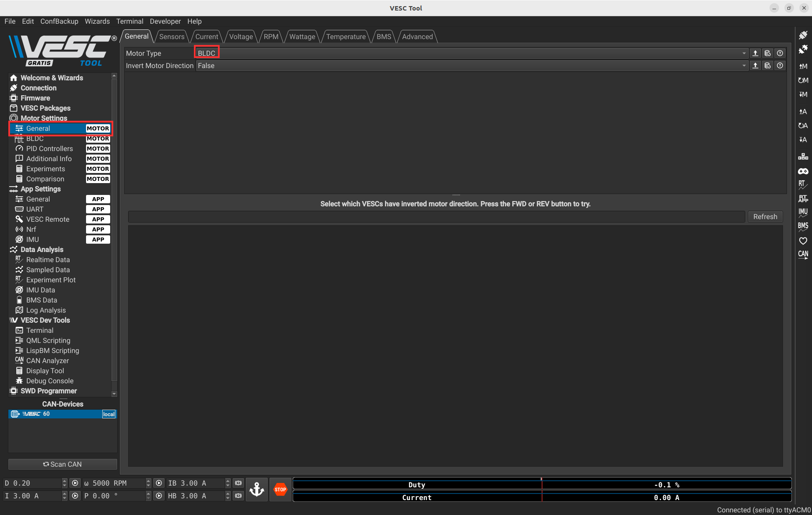Click the IB 3.00 A spinbox arrows
The height and width of the screenshot is (515, 812).
click(228, 483)
